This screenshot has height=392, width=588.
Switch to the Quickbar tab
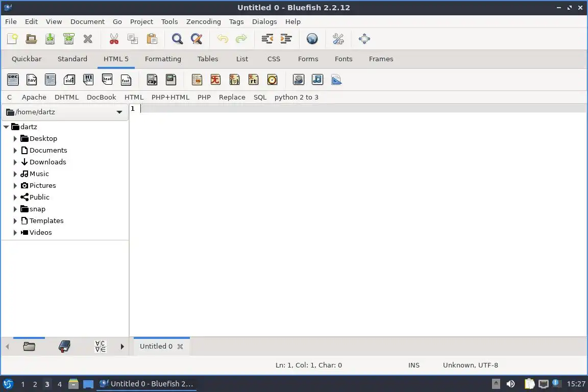click(27, 59)
